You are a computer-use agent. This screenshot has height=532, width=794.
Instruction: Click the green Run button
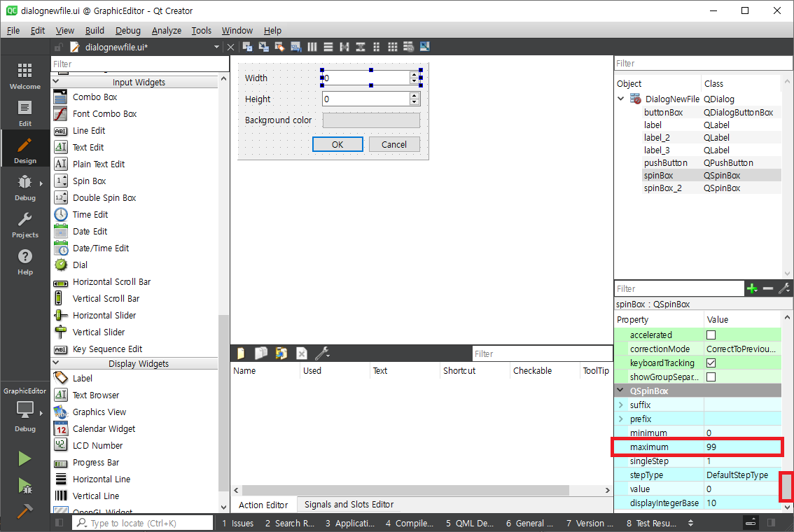point(25,458)
